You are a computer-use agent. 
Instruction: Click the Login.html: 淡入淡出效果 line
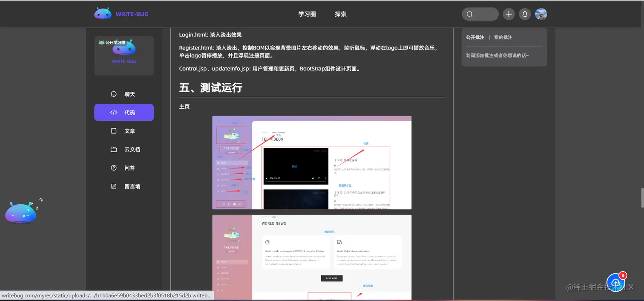[x=210, y=35]
